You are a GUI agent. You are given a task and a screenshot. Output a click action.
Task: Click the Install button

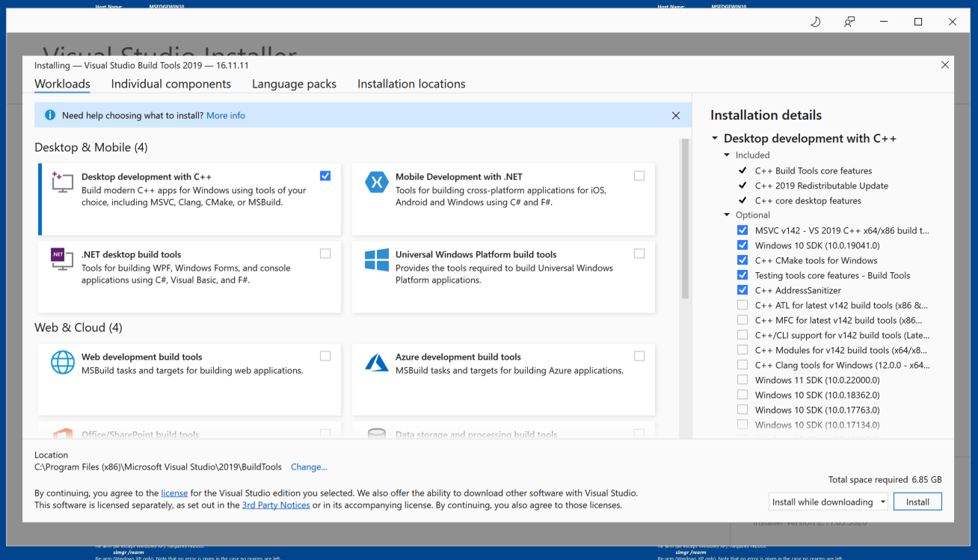click(x=917, y=502)
